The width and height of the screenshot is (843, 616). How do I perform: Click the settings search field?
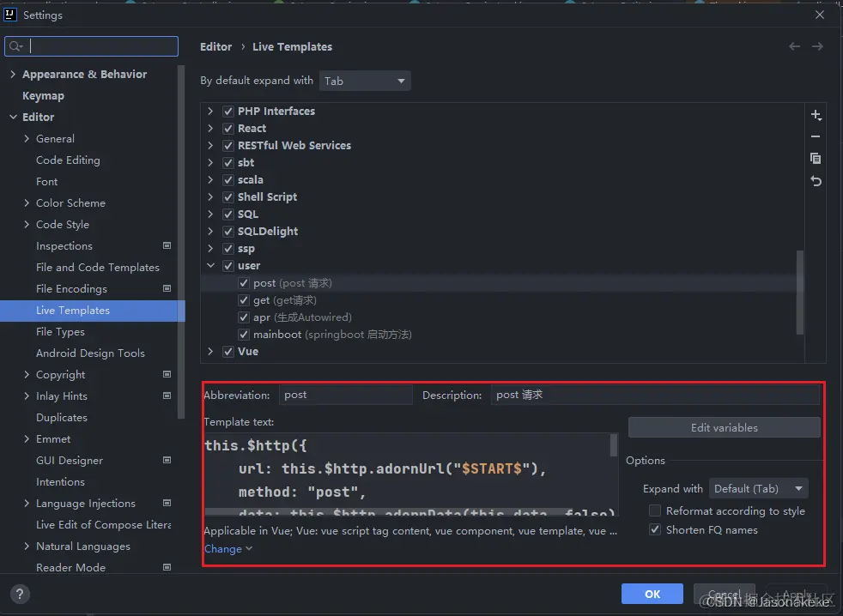tap(91, 46)
